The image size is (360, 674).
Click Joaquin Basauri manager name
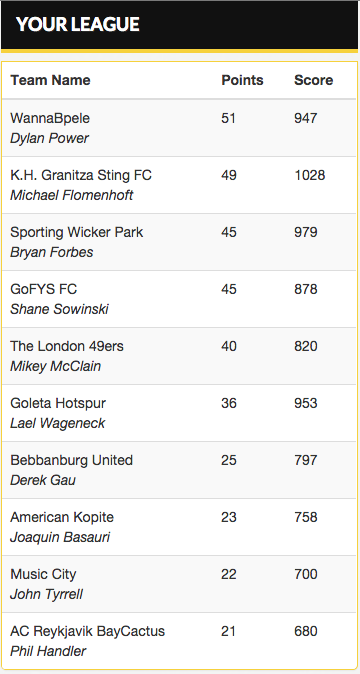point(60,537)
